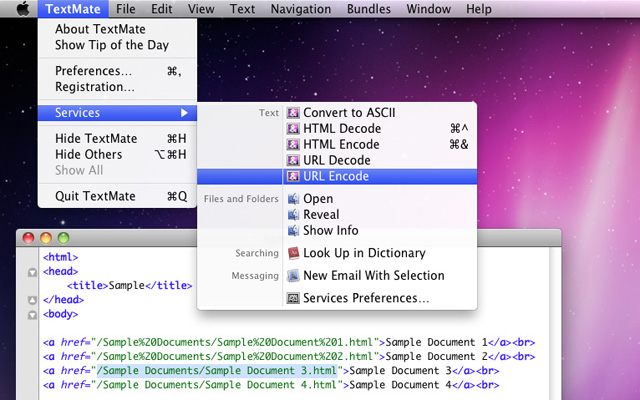Open the Text menu
The image size is (640, 400).
tap(242, 9)
